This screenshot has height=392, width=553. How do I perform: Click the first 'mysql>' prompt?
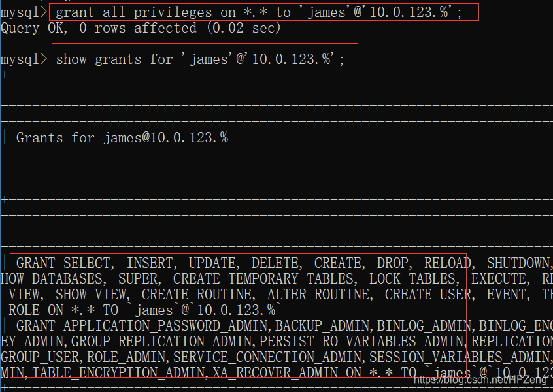pyautogui.click(x=24, y=12)
